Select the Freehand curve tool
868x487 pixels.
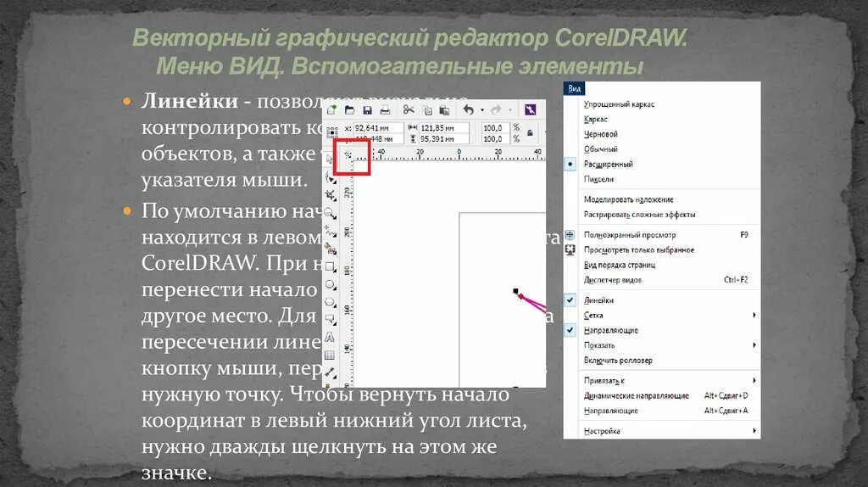point(331,231)
